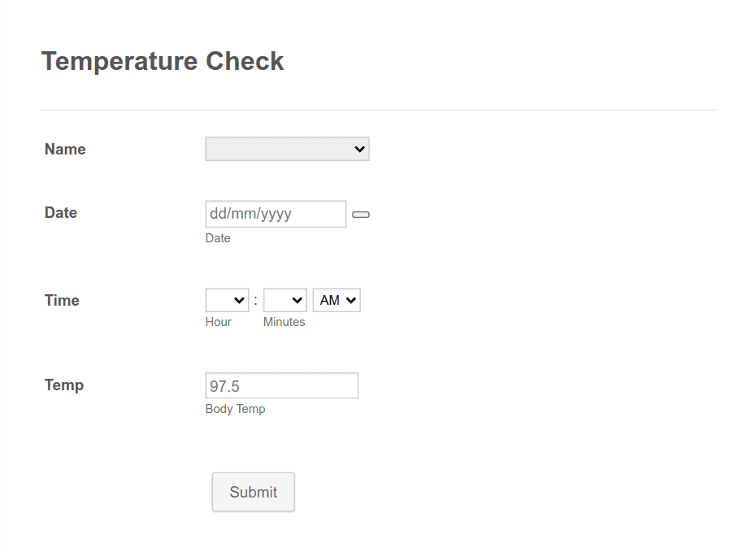The image size is (756, 552).
Task: Click the AM selector's chevron arrow
Action: (x=351, y=300)
